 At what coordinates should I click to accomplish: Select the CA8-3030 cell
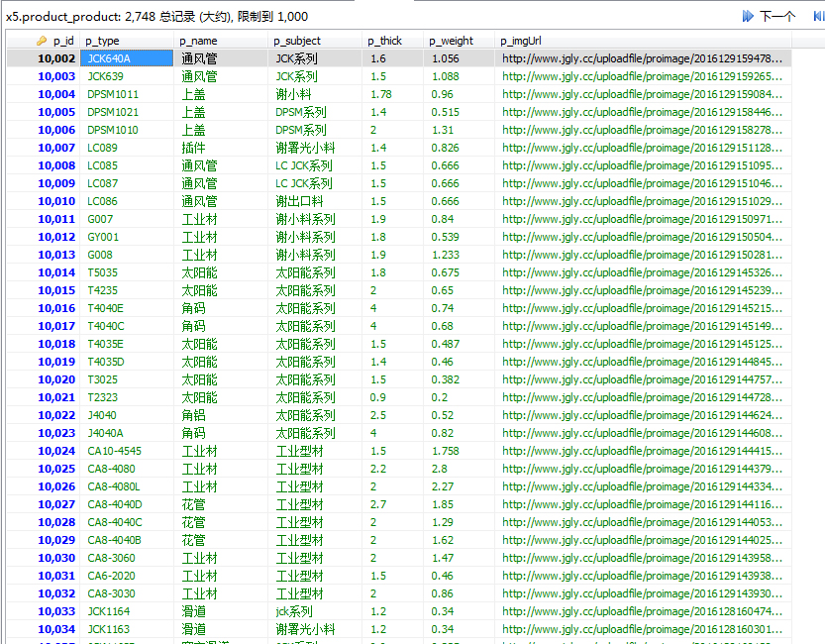coord(127,594)
